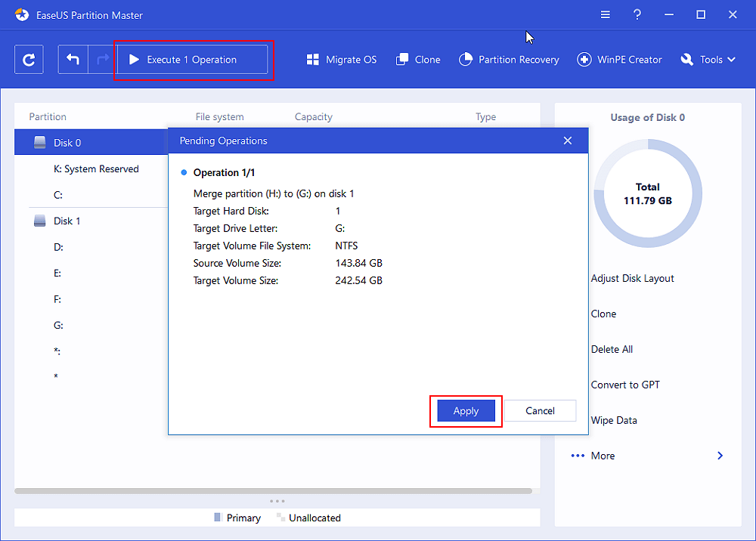Apply the pending operation
This screenshot has width=756, height=541.
click(x=466, y=411)
